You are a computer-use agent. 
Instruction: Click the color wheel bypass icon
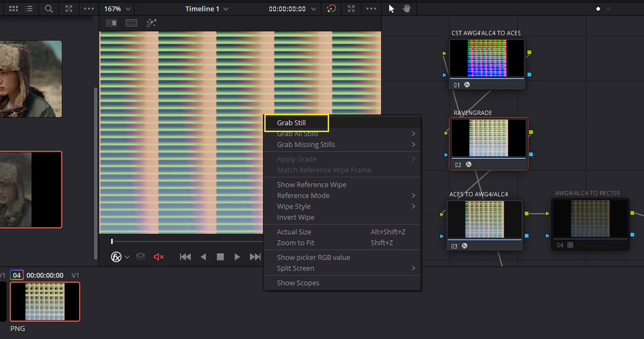pos(331,9)
